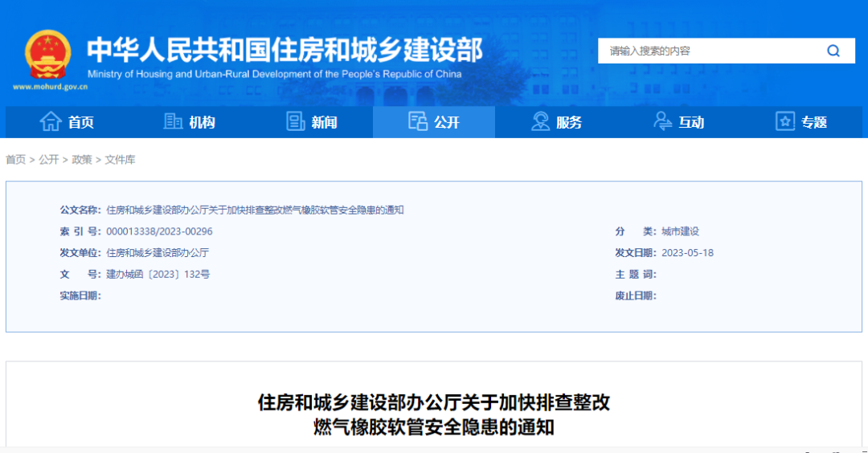
Task: Click the national emblem logo
Action: tap(48, 54)
